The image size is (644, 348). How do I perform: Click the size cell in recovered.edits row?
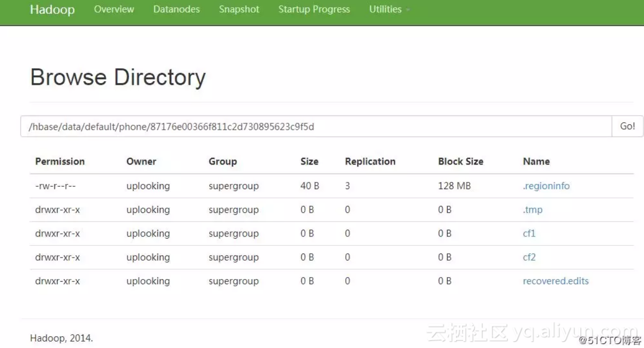[x=307, y=281]
